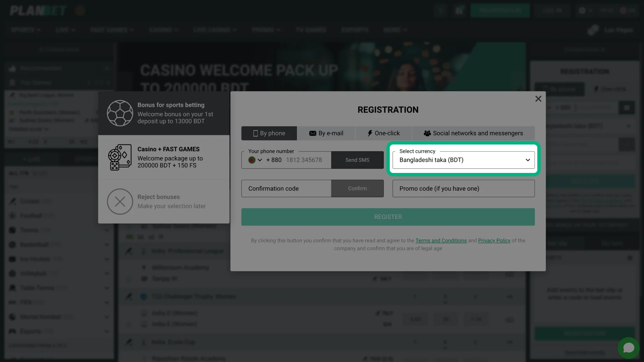Switch to the By phone registration tab
Screen dimensions: 644x362
[269, 133]
